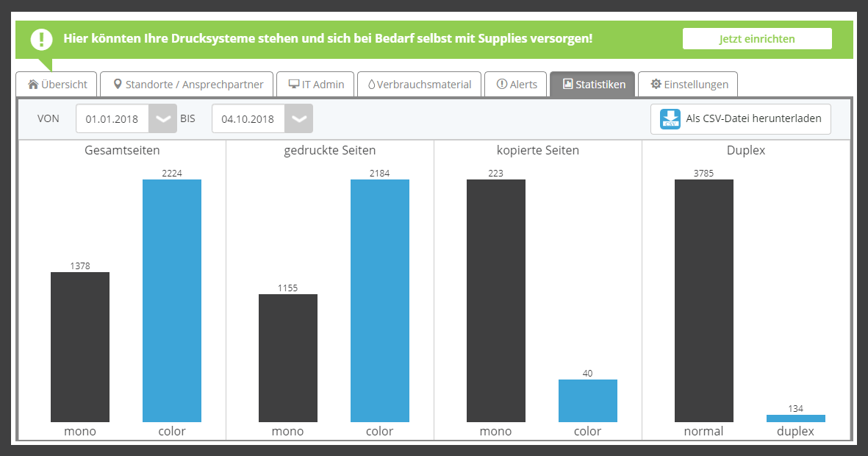Image resolution: width=868 pixels, height=456 pixels.
Task: Click the value 2184 label
Action: point(380,173)
